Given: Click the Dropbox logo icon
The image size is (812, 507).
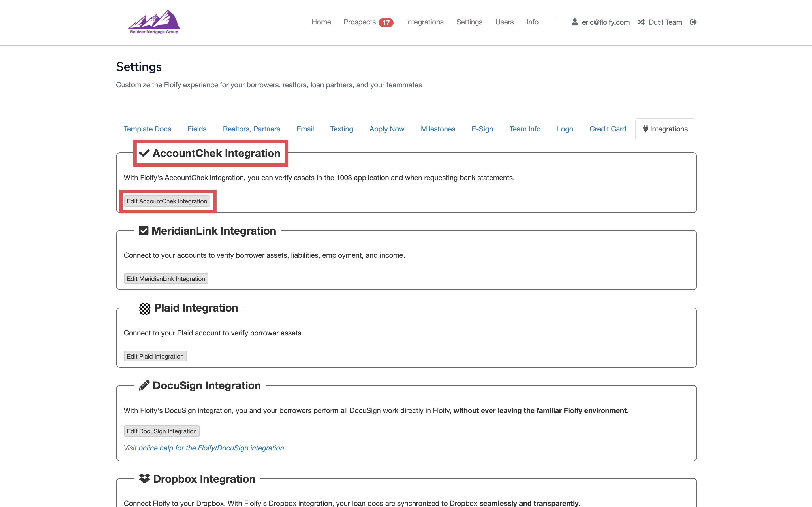Looking at the screenshot, I should click(144, 479).
